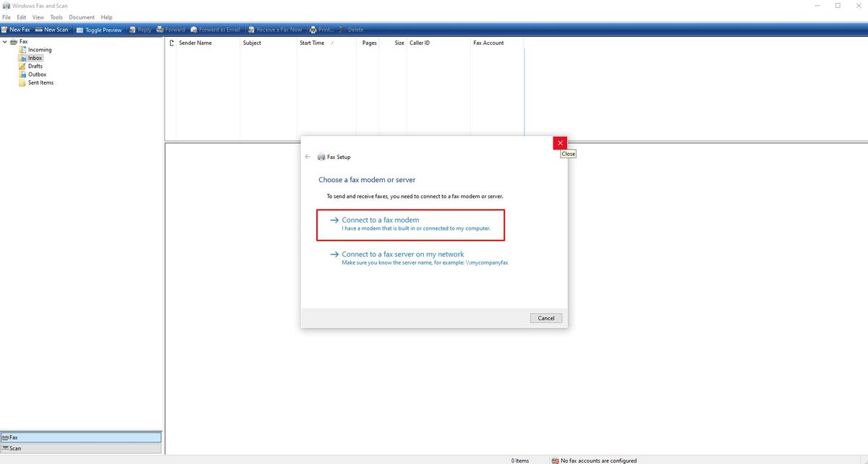Choose Connect to a fax server on my network
Screen dimensions: 868x464
pos(420,258)
